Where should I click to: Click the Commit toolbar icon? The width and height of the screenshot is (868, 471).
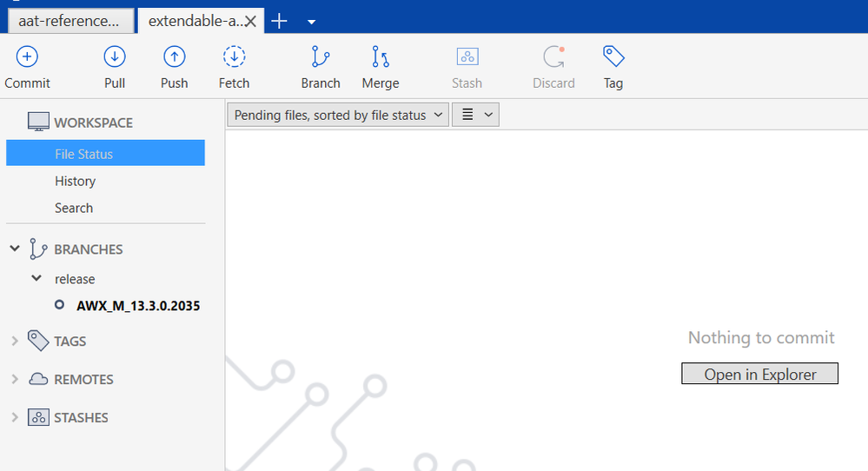point(27,56)
